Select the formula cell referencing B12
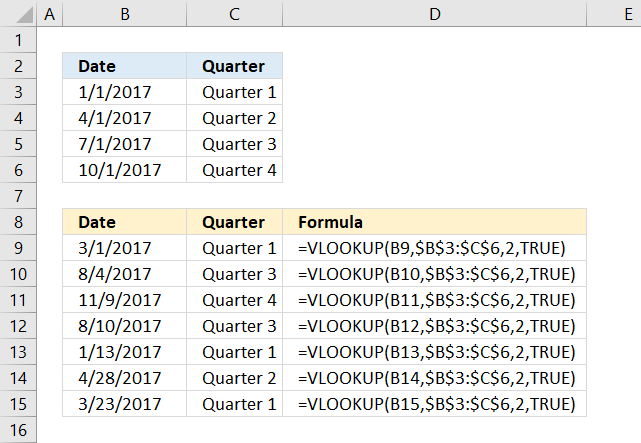Image resolution: width=641 pixels, height=443 pixels. click(x=435, y=326)
